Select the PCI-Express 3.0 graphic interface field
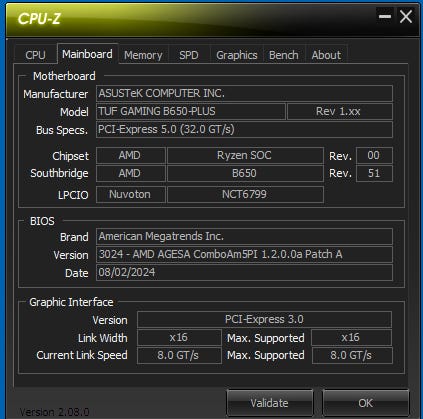The width and height of the screenshot is (423, 419). click(264, 319)
